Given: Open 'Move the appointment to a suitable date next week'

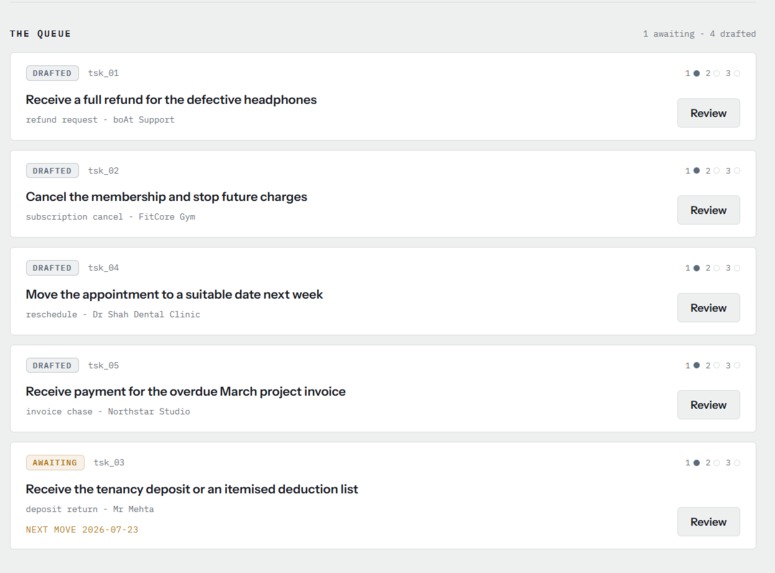Looking at the screenshot, I should (174, 295).
